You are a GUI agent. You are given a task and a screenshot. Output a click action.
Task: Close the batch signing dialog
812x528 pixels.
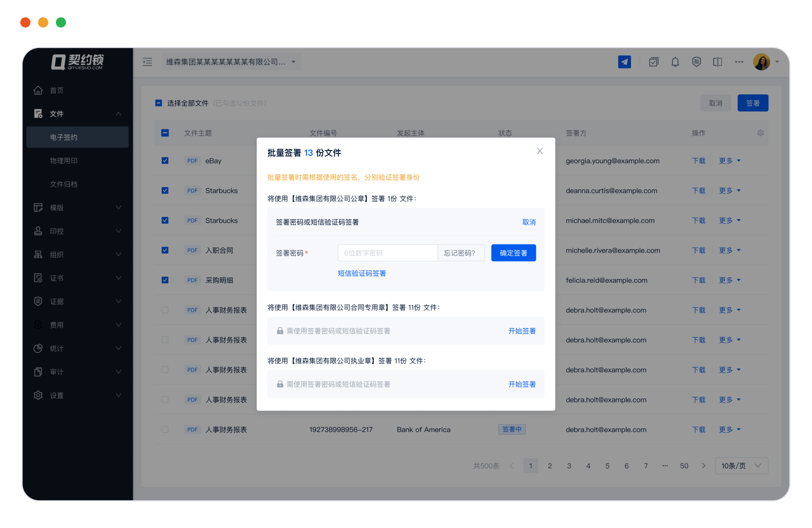pyautogui.click(x=540, y=151)
